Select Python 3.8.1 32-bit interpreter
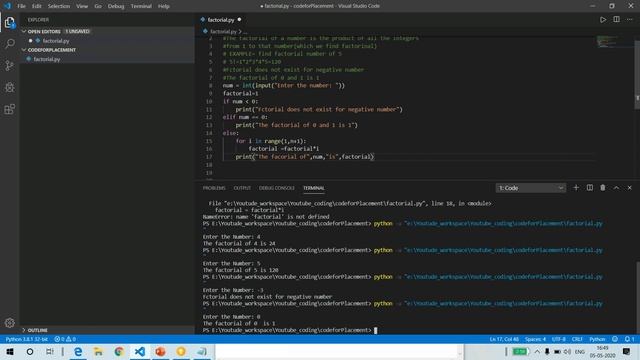640x360 pixels. (x=27, y=339)
